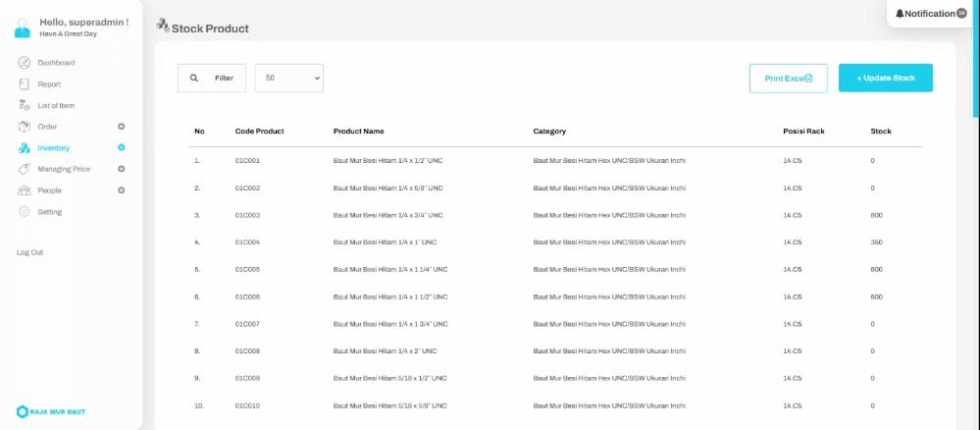Click the Filter search field
Screen dimensions: 980x430
point(212,79)
